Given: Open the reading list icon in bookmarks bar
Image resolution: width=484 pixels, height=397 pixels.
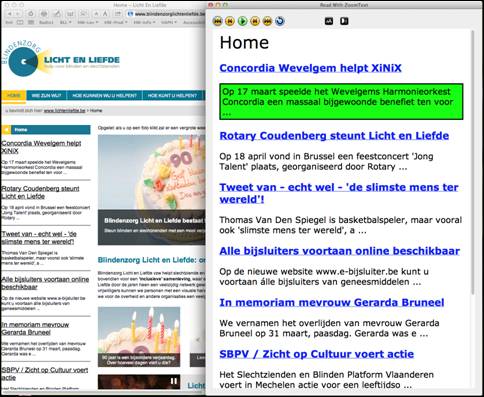Looking at the screenshot, I should [20, 22].
